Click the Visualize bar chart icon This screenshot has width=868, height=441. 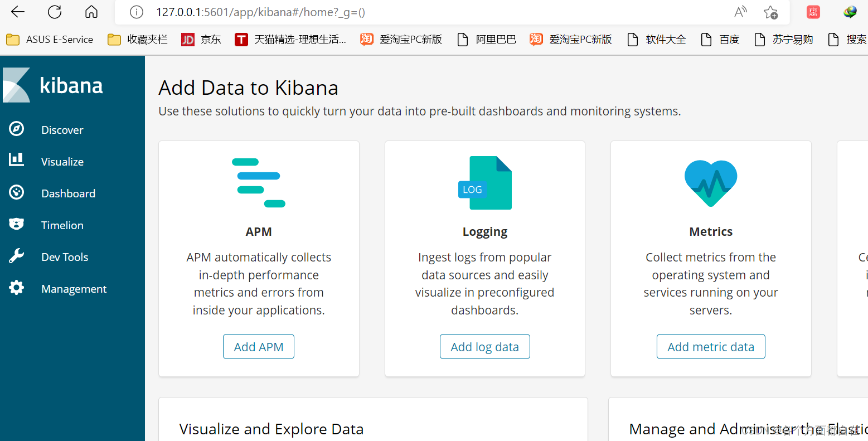click(17, 161)
